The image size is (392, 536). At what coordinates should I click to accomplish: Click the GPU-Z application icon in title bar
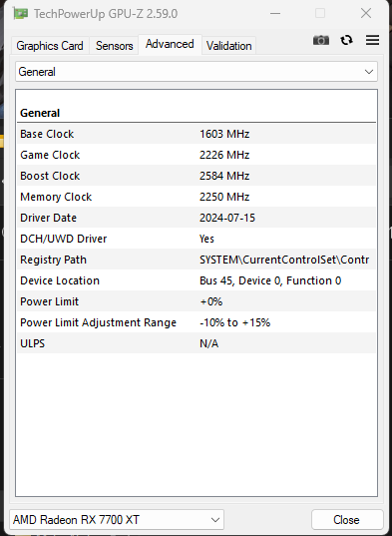pos(20,14)
